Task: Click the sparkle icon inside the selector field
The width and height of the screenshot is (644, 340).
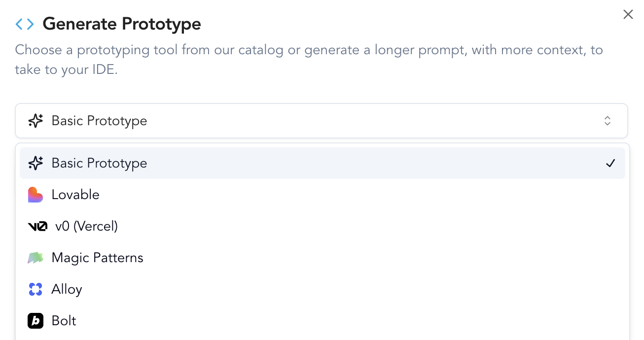Action: tap(35, 120)
